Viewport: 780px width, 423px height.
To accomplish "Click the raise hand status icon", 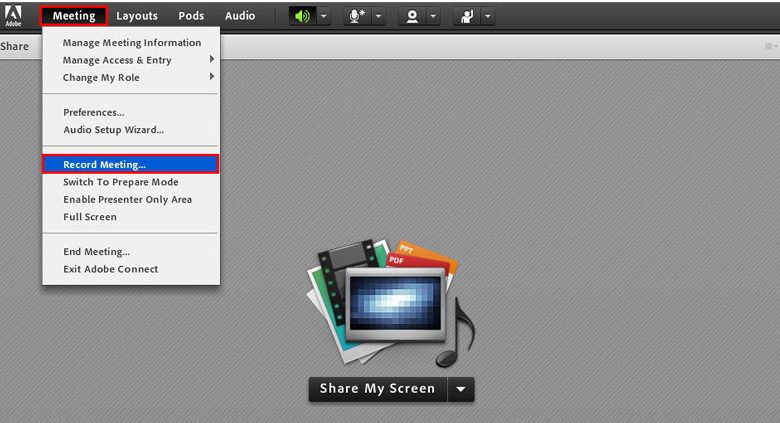I will 467,16.
